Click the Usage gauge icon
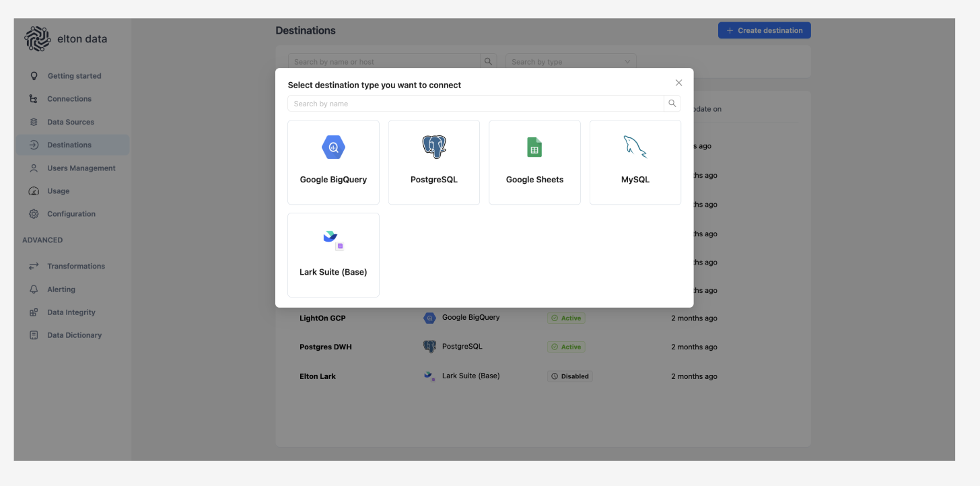980x486 pixels. 34,191
